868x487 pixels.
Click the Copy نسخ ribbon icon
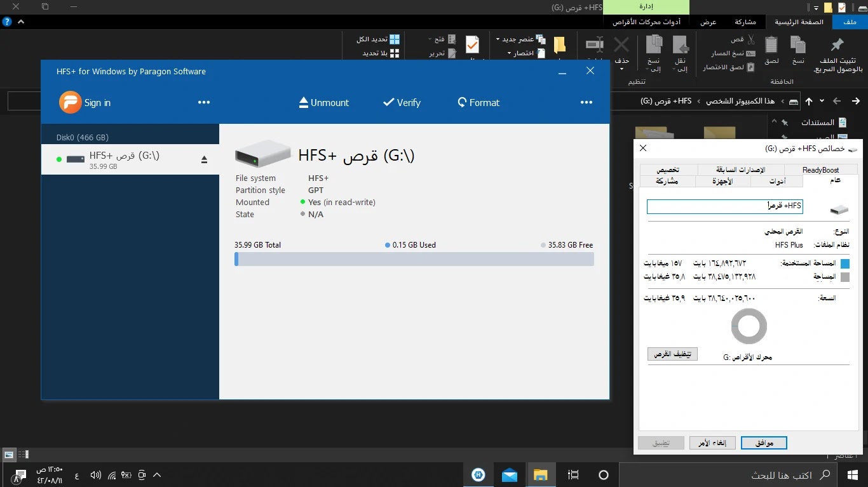tap(798, 45)
